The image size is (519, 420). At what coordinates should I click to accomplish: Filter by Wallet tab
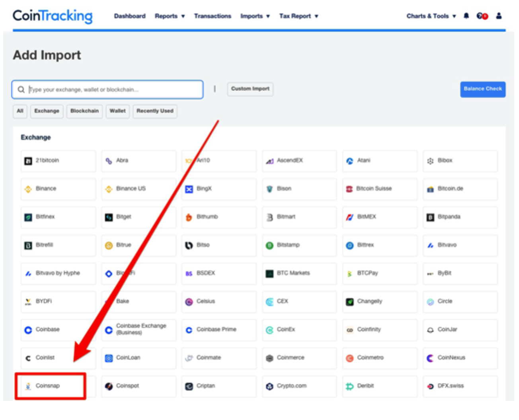click(x=117, y=111)
